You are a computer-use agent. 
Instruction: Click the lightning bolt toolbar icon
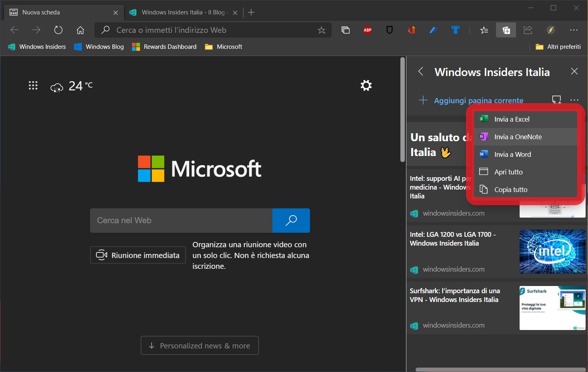551,30
